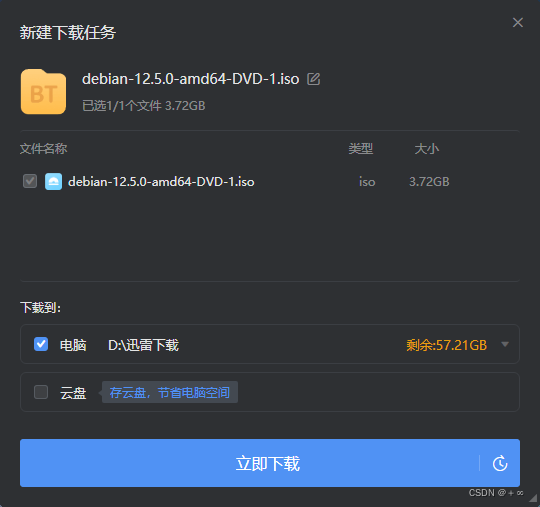Enable the 云盘 cloud storage checkbox

click(41, 392)
